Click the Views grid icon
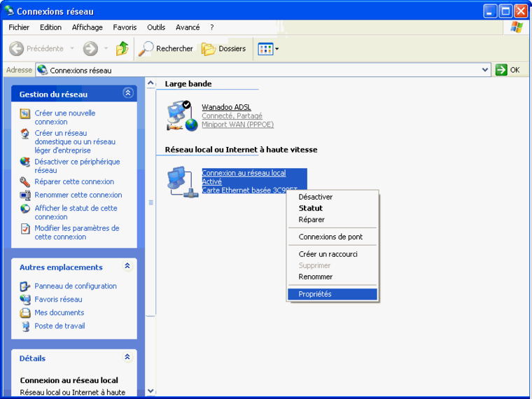This screenshot has width=532, height=399. (265, 49)
